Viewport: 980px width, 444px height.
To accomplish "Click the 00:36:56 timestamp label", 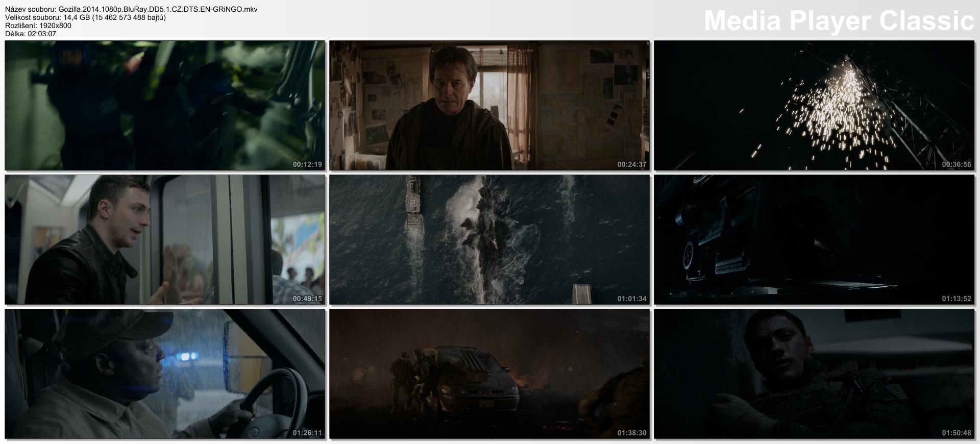I will point(956,164).
